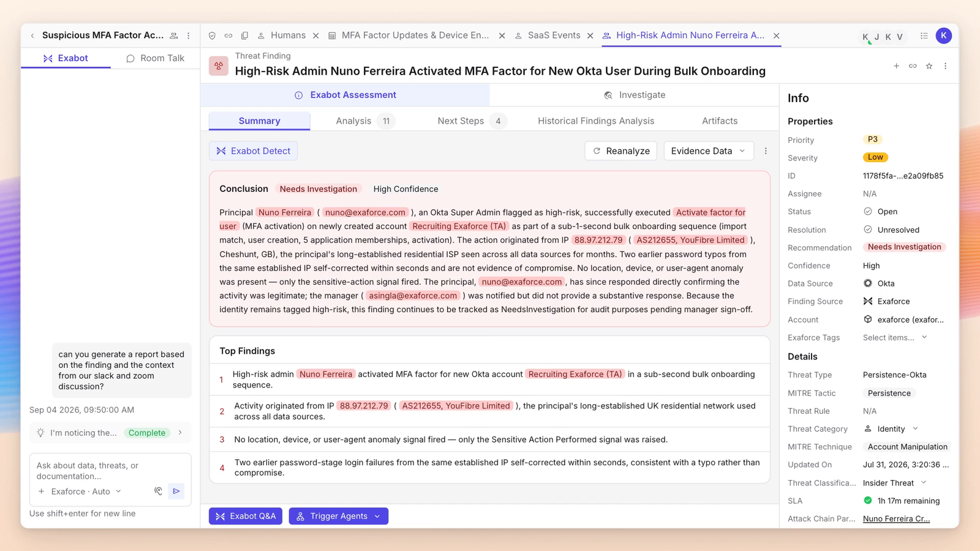Open the purple K user avatar
980x551 pixels.
[x=944, y=36]
